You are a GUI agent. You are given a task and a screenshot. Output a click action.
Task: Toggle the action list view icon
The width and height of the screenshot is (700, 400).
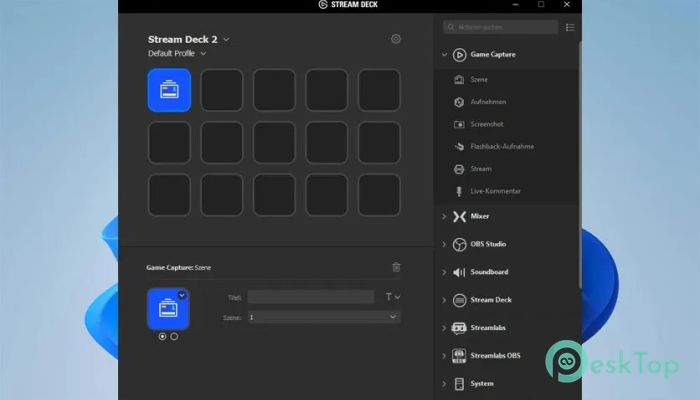click(x=570, y=28)
